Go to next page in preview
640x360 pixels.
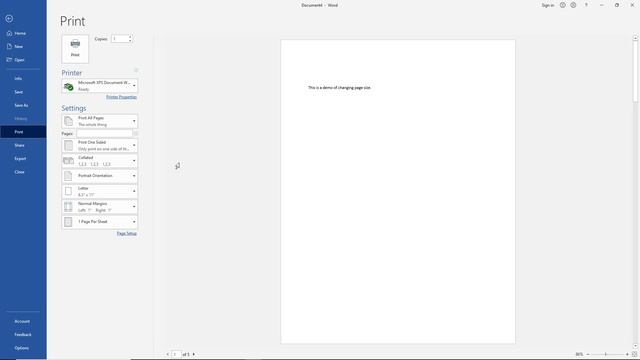(193, 354)
